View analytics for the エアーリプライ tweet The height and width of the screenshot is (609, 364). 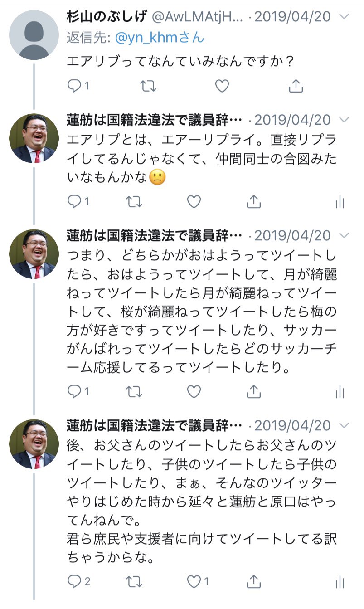(340, 202)
